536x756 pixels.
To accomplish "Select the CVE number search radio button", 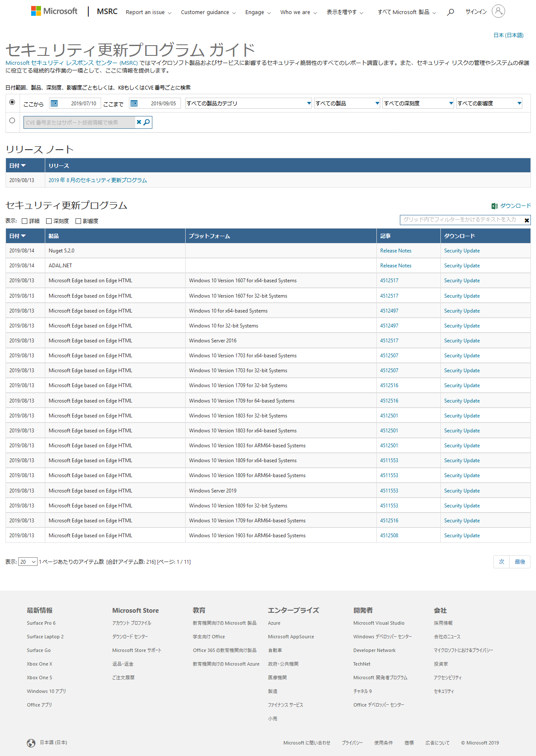I will pyautogui.click(x=12, y=121).
